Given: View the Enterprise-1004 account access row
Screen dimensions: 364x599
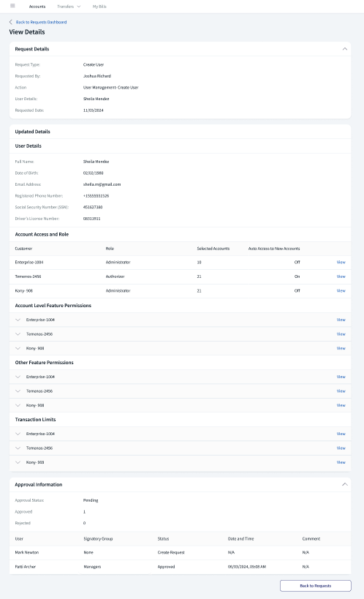Looking at the screenshot, I should click(341, 263).
